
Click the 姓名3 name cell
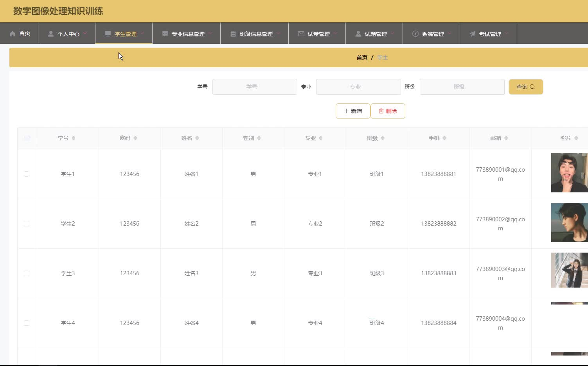pos(191,273)
